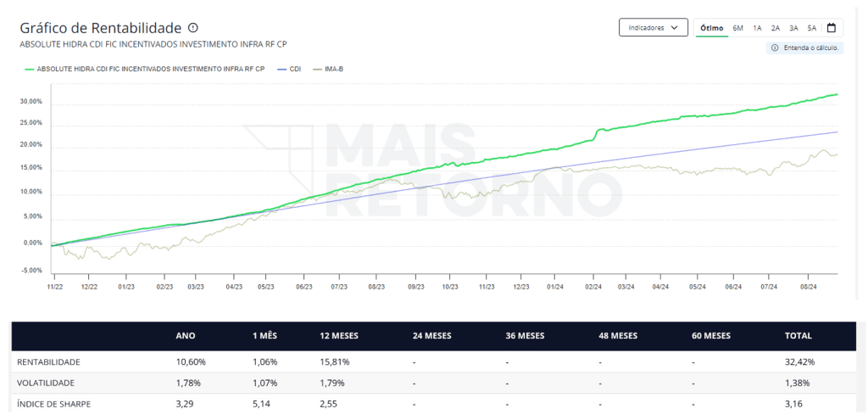Select the 1A period tab

point(757,28)
